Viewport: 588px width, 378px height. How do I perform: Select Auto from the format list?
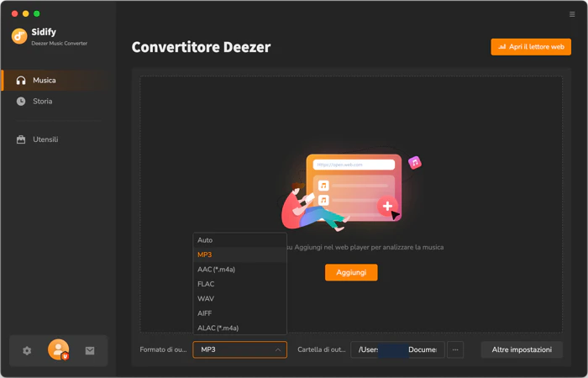(239, 240)
